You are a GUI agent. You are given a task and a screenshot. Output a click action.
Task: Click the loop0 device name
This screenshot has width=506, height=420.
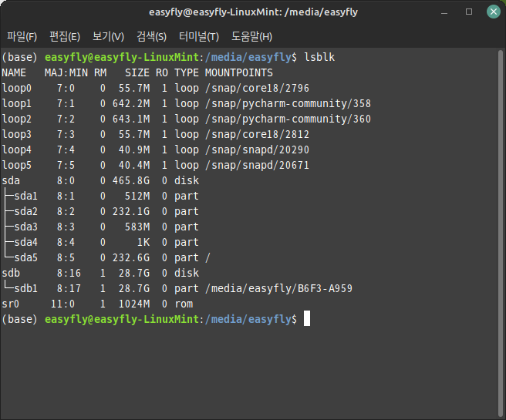[17, 88]
